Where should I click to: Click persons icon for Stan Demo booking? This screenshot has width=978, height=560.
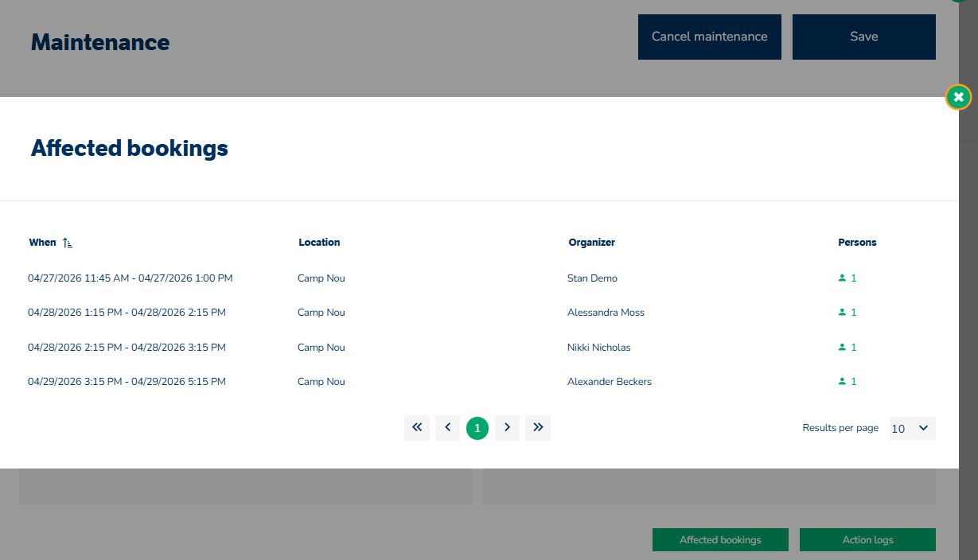(x=842, y=278)
